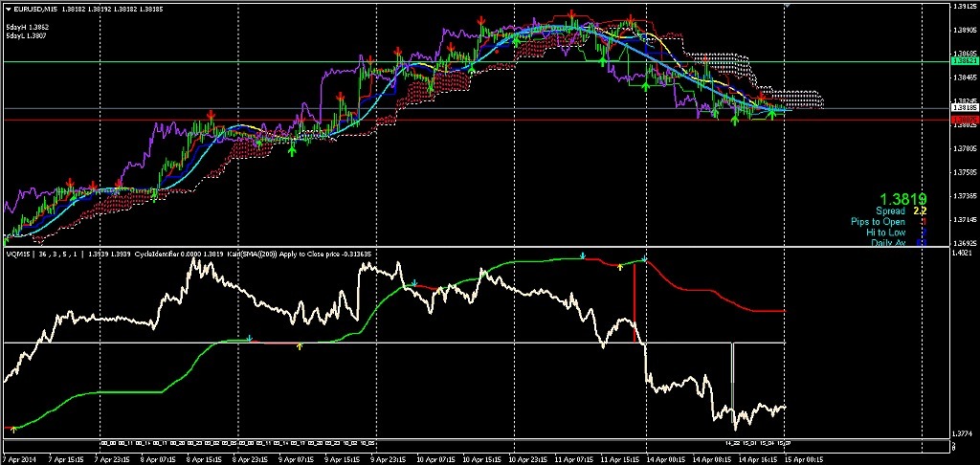The height and width of the screenshot is (465, 980).
Task: Click the Hi to Low label
Action: click(x=885, y=232)
